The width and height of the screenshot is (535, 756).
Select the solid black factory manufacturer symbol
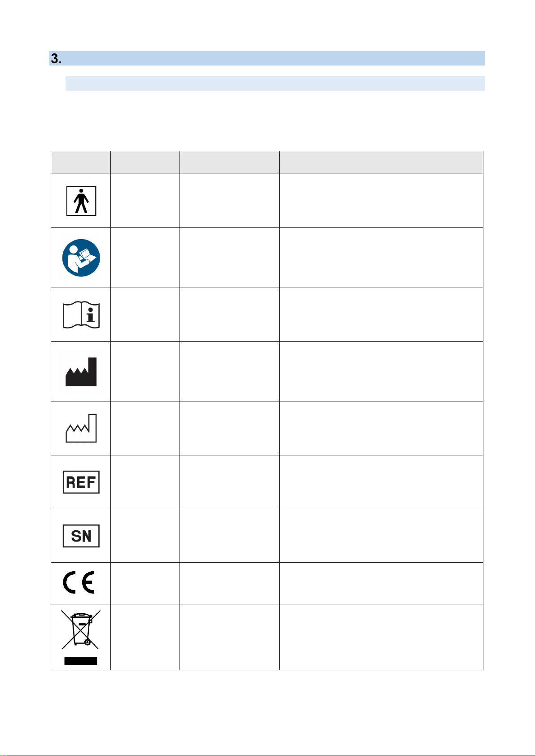pyautogui.click(x=81, y=371)
